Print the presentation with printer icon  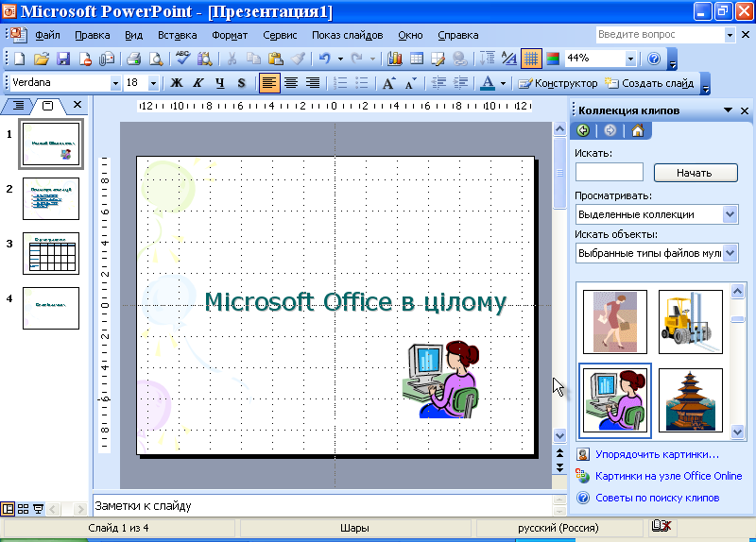click(x=133, y=59)
